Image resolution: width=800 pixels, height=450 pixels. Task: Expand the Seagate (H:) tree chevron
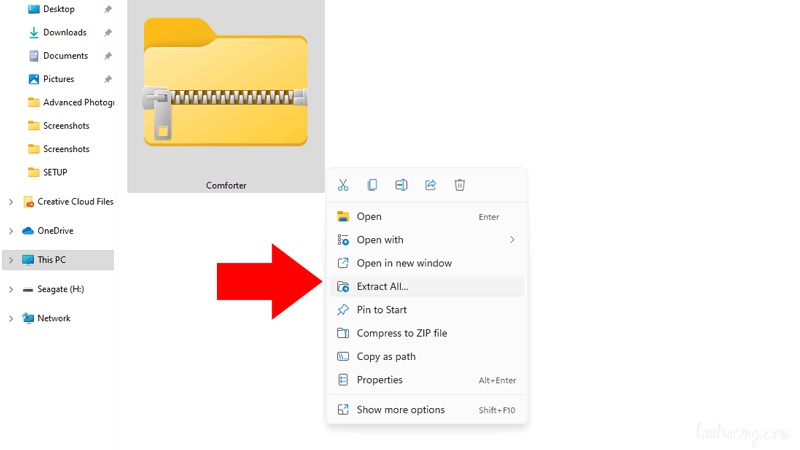click(11, 289)
